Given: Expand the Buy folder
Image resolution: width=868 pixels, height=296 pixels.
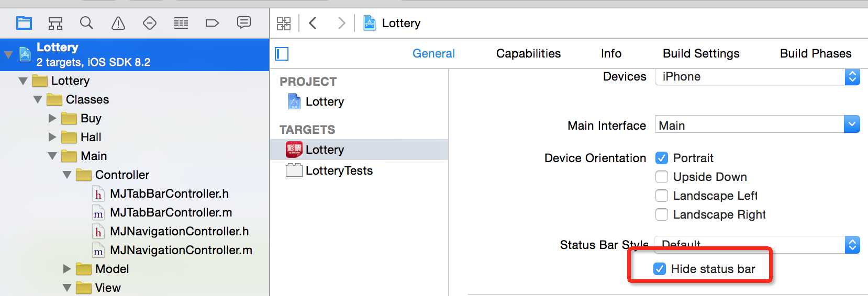Looking at the screenshot, I should pos(52,118).
